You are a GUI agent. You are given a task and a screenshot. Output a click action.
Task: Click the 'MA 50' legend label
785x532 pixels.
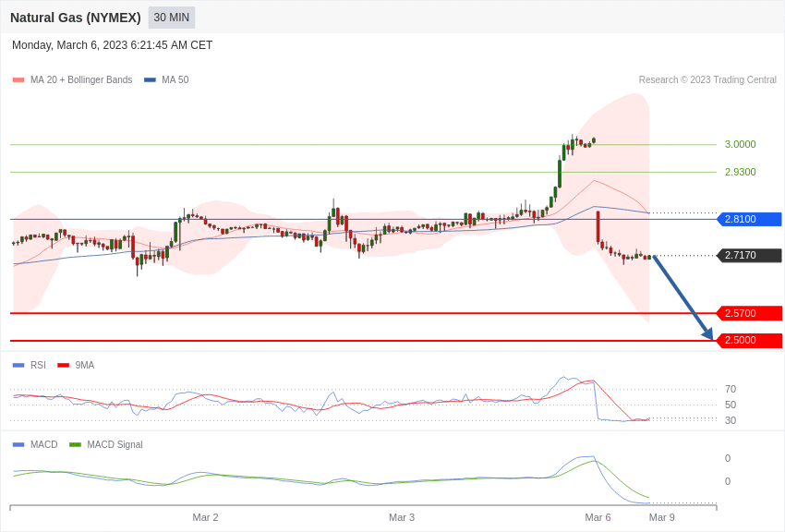175,80
